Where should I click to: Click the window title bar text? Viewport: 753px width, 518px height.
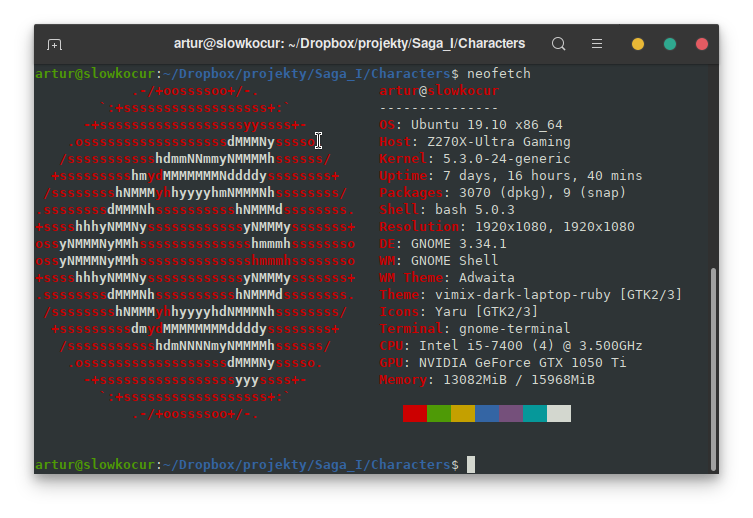click(349, 44)
